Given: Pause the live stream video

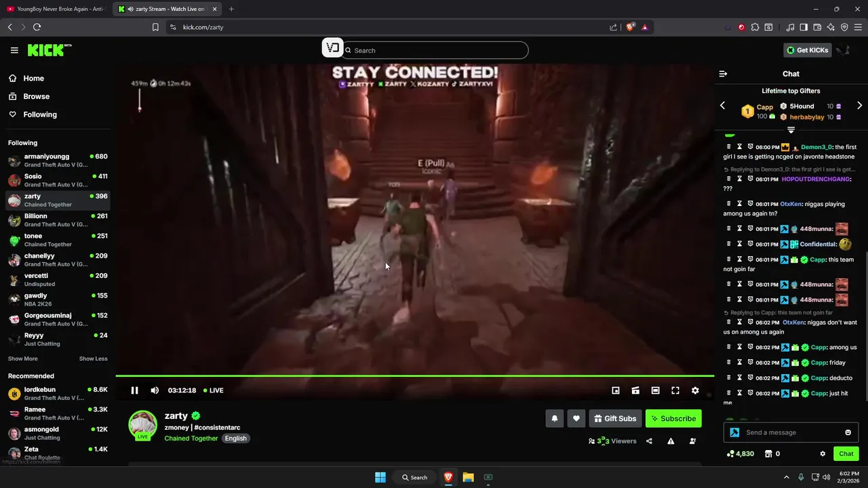Looking at the screenshot, I should [134, 390].
